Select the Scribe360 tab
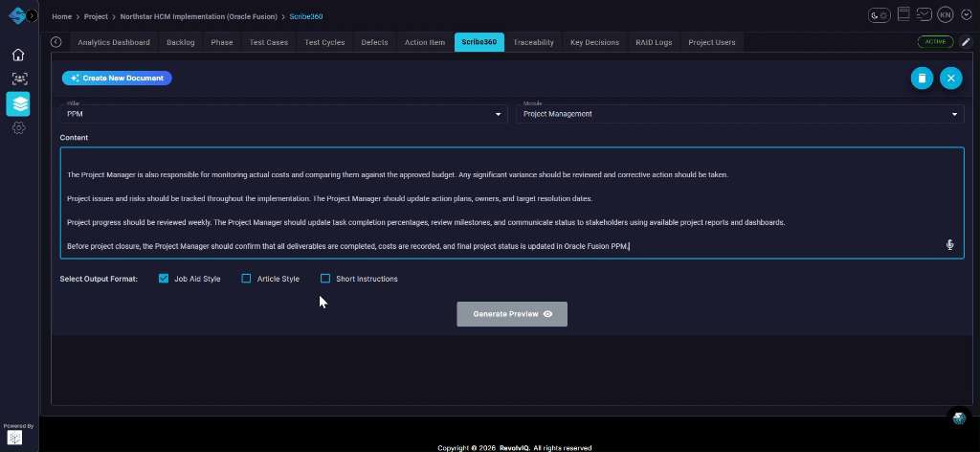Image resolution: width=980 pixels, height=452 pixels. [479, 42]
